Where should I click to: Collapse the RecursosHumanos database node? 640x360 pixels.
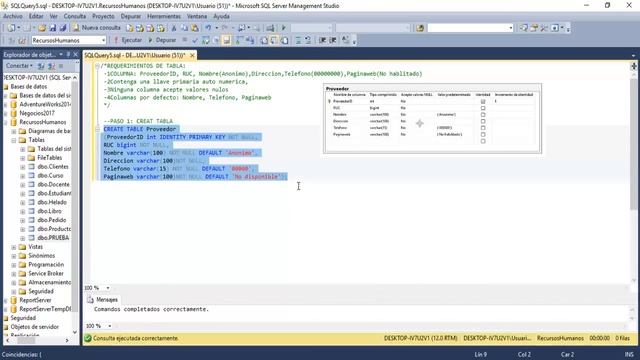point(6,122)
